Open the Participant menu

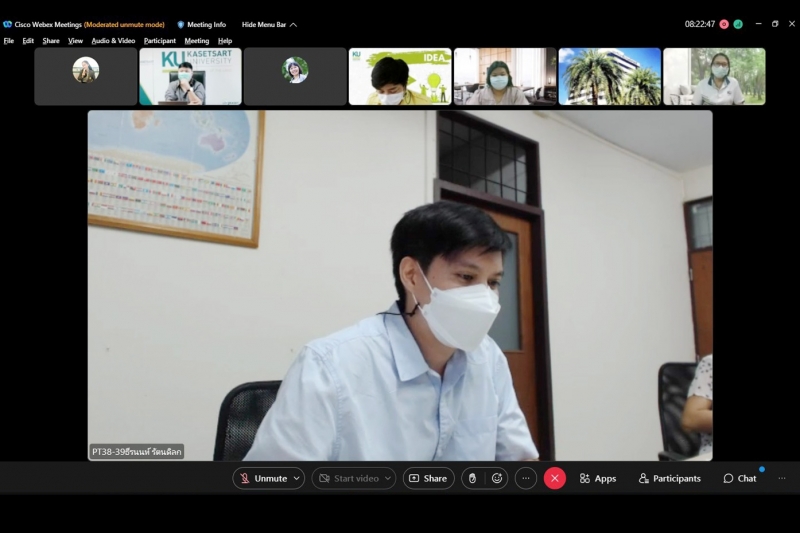point(160,41)
